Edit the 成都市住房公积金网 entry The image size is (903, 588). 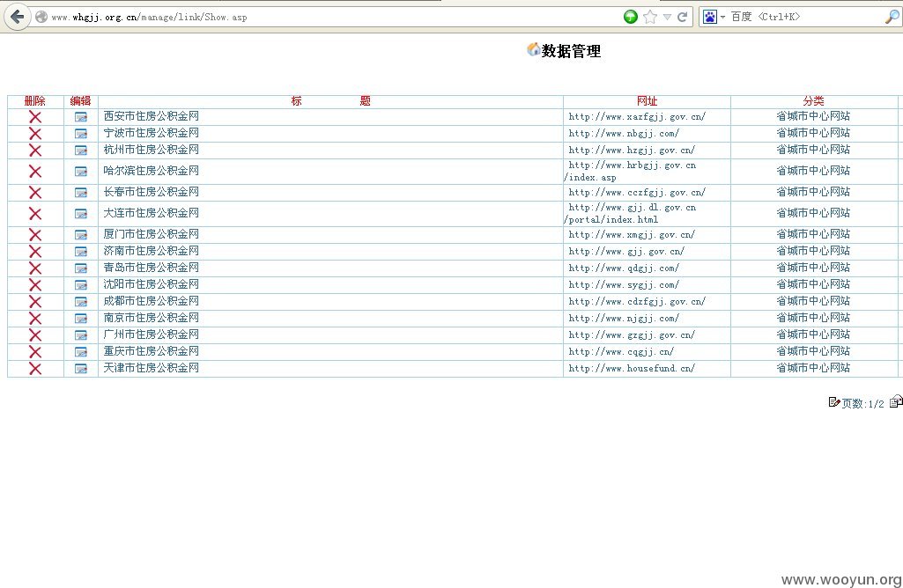click(x=81, y=301)
